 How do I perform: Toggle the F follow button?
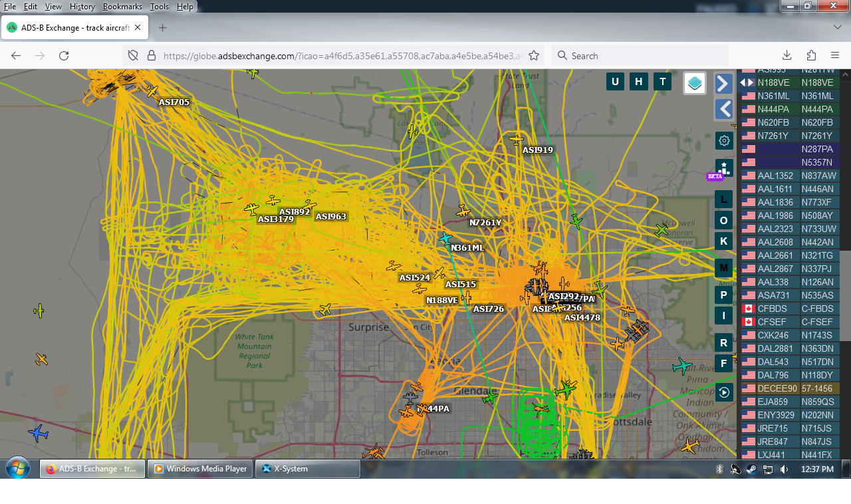(x=724, y=363)
